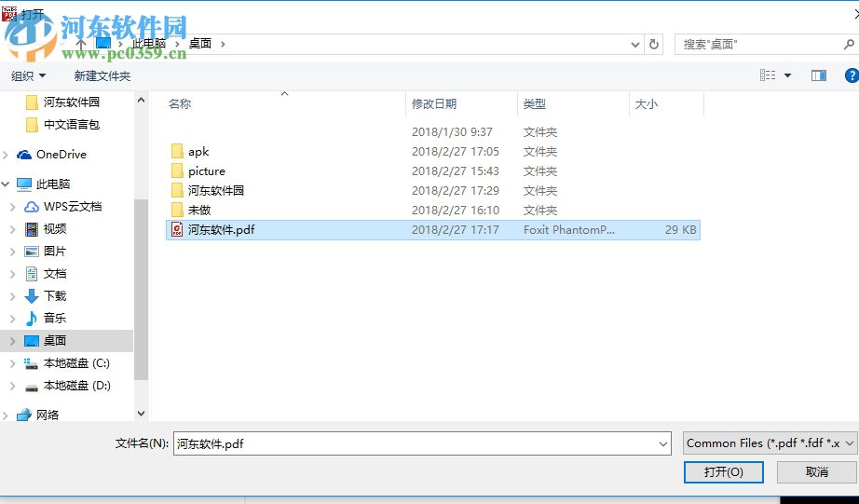Viewport: 859px width, 504px height.
Task: Expand the WPS云文档 node
Action: (13, 207)
